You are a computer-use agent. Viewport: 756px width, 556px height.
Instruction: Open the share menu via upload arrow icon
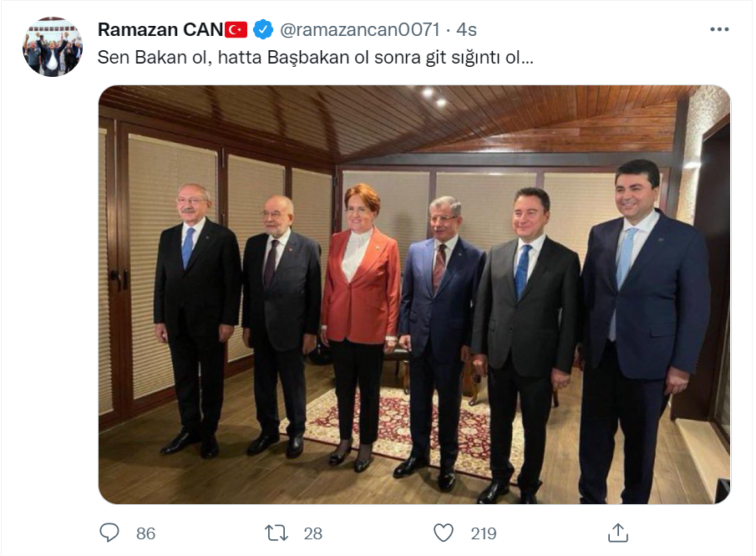617,533
